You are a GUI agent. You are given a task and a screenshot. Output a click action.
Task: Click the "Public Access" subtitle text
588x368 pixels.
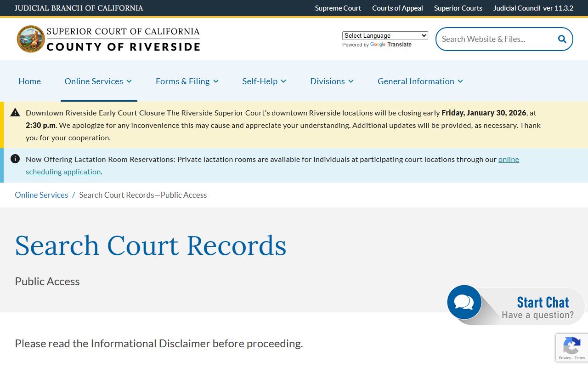tap(47, 281)
